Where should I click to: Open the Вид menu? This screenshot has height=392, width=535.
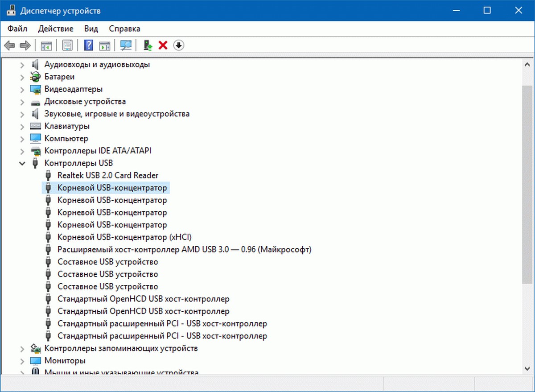click(91, 29)
